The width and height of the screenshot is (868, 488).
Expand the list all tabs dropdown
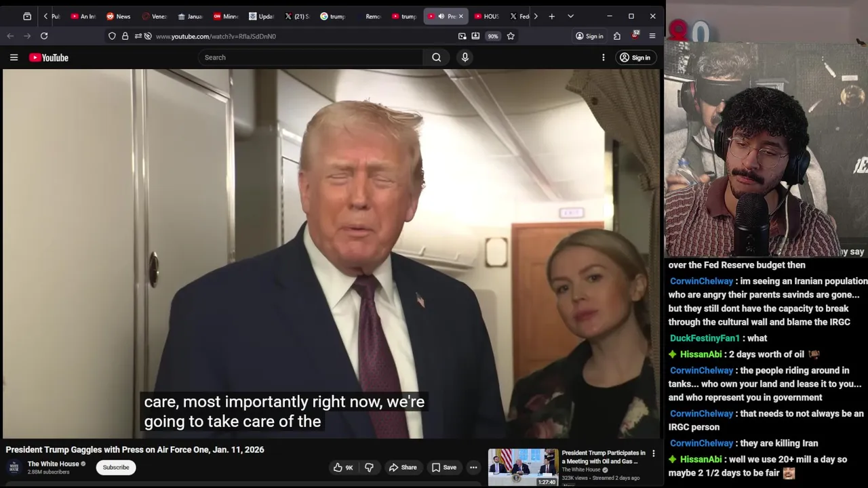click(570, 16)
